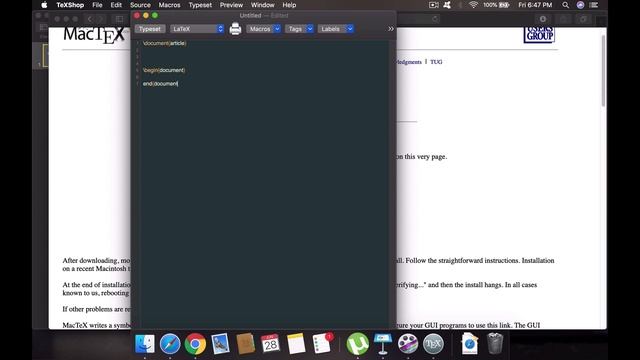Open the File menu
Viewport: 640px width, 360px height.
tap(97, 5)
